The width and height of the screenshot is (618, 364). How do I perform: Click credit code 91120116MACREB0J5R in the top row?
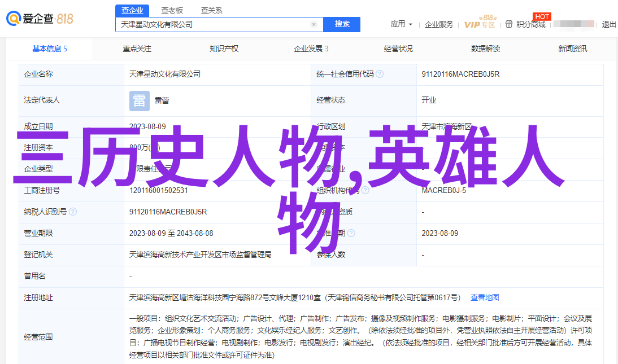point(460,74)
